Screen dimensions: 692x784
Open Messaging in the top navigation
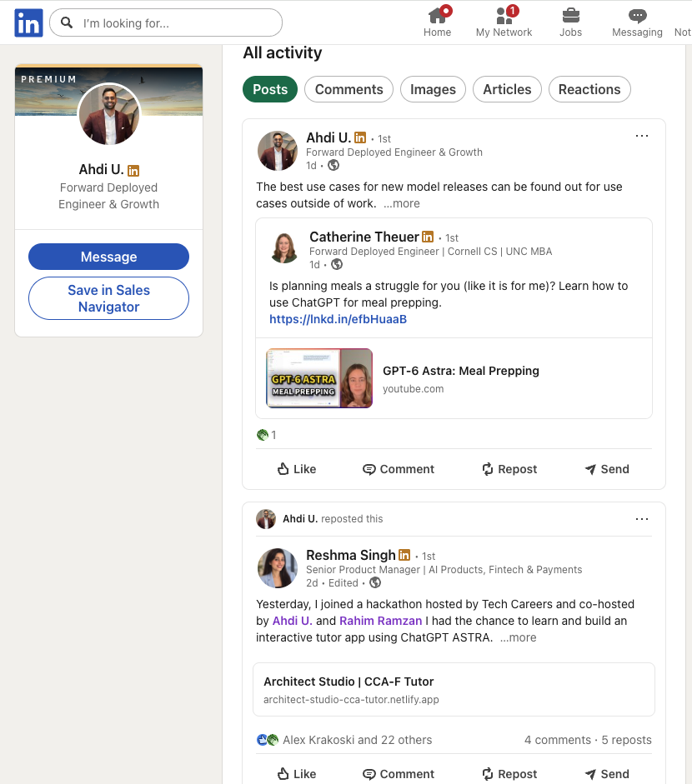point(637,22)
